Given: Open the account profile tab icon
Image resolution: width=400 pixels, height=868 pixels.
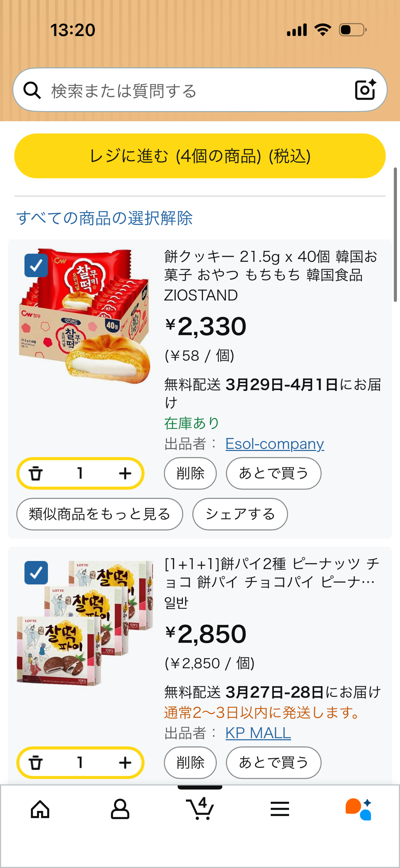Looking at the screenshot, I should [120, 809].
